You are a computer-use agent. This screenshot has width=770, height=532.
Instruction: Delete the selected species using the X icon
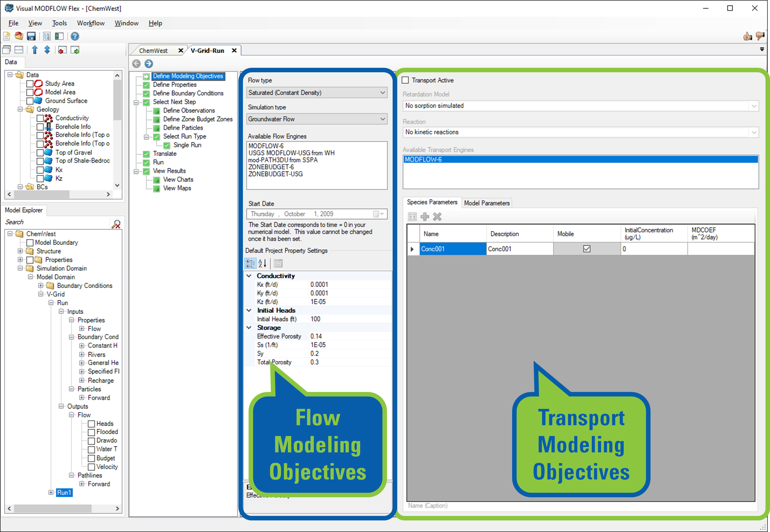437,217
